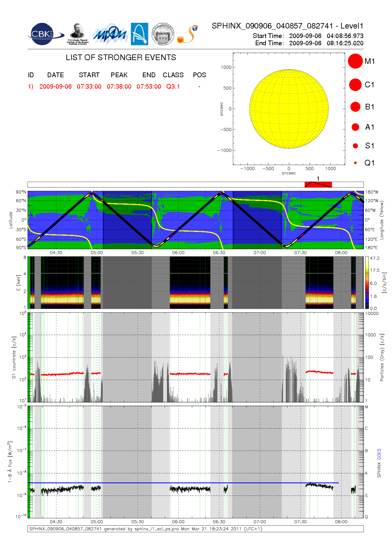Click the 90°N latitude tick label
Image resolution: width=392 pixels, height=555 pixels.
[x=21, y=192]
